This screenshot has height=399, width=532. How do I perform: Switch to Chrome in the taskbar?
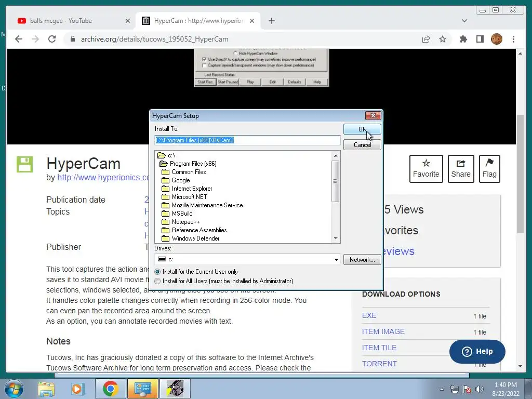coord(110,389)
